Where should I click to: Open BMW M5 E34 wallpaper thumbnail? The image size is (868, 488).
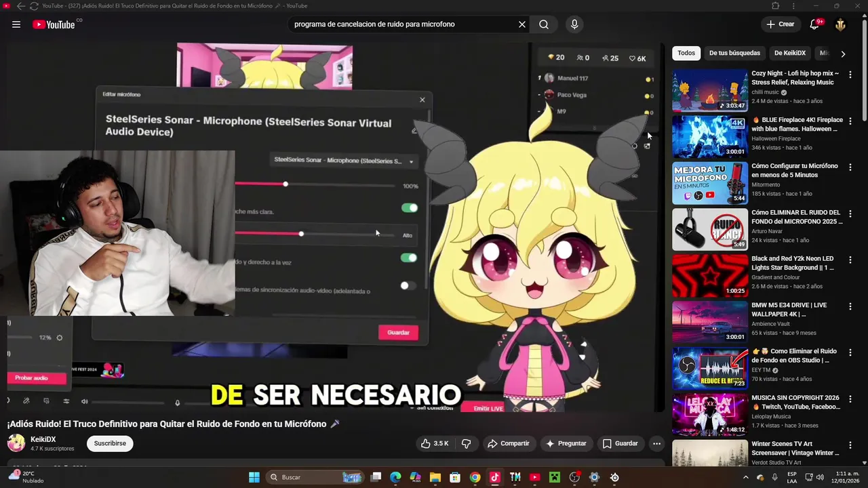coord(710,322)
